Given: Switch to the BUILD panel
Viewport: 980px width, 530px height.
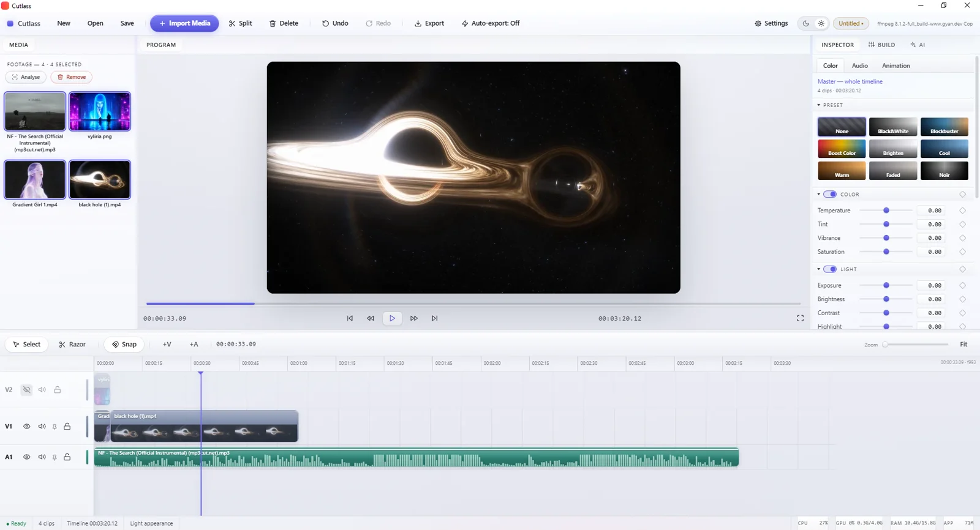Looking at the screenshot, I should click(x=881, y=45).
